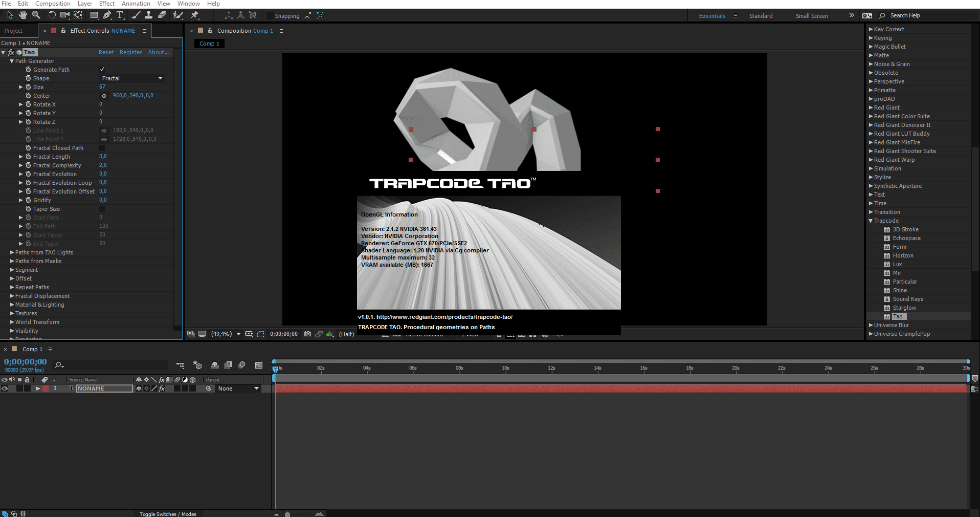This screenshot has height=517, width=980.
Task: Click the Comp 1 breadcrumb button
Action: [x=209, y=44]
